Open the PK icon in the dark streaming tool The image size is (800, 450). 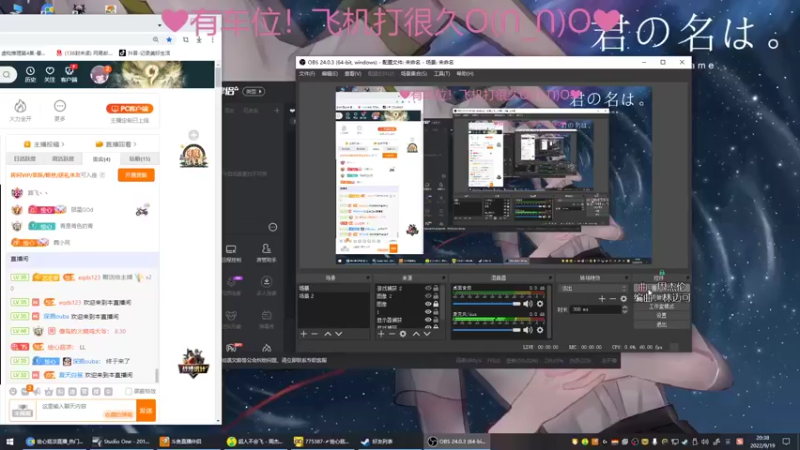point(233,348)
